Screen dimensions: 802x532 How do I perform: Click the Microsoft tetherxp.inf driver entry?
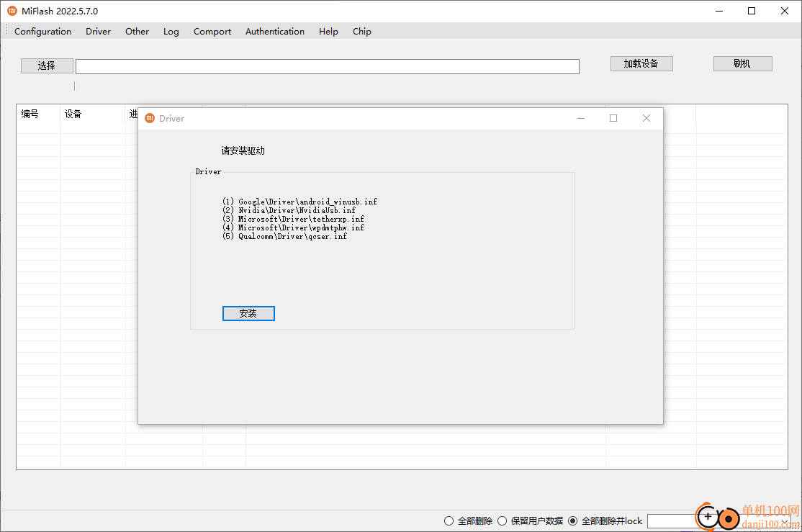pyautogui.click(x=293, y=219)
